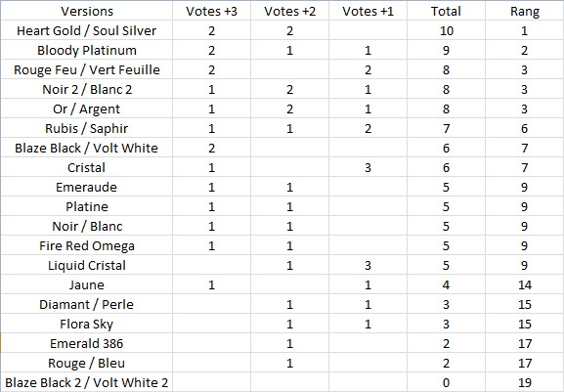
Task: Select the Versions header cell
Action: click(x=87, y=11)
